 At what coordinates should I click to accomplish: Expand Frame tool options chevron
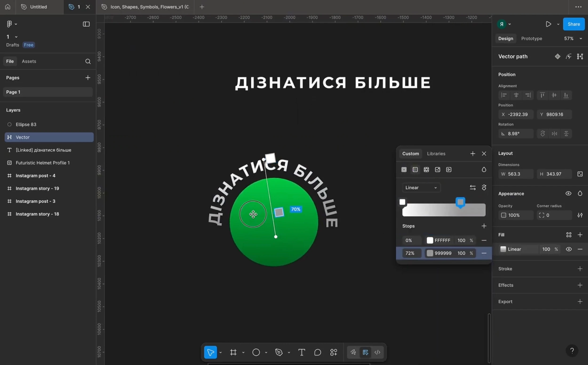243,353
